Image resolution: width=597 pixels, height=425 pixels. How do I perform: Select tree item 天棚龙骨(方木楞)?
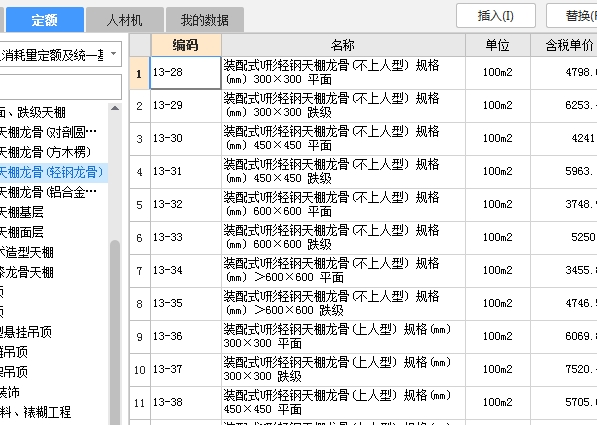[x=45, y=152]
